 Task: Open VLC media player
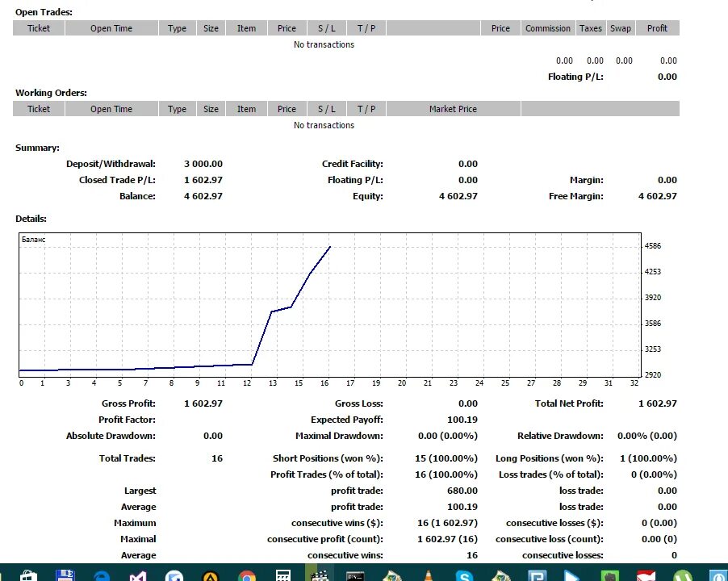point(428,575)
